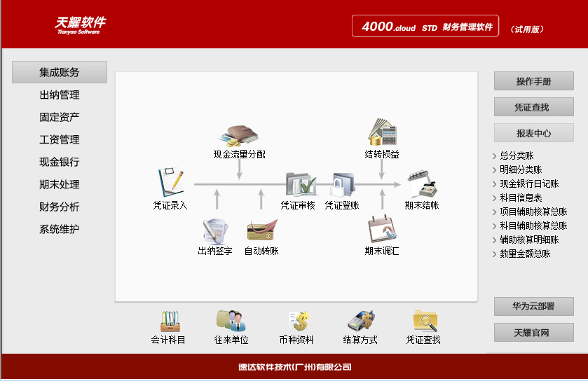Image resolution: width=588 pixels, height=381 pixels.
Task: Click the chevron beside 总分类账
Action: click(x=494, y=156)
